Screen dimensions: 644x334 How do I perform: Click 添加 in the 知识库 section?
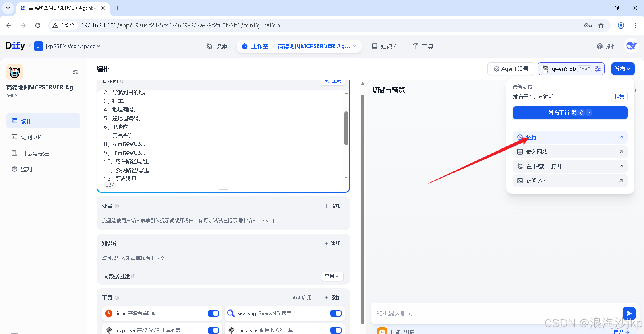point(332,243)
